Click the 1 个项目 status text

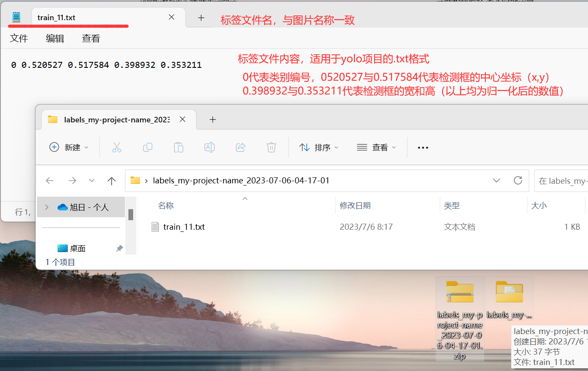click(60, 262)
